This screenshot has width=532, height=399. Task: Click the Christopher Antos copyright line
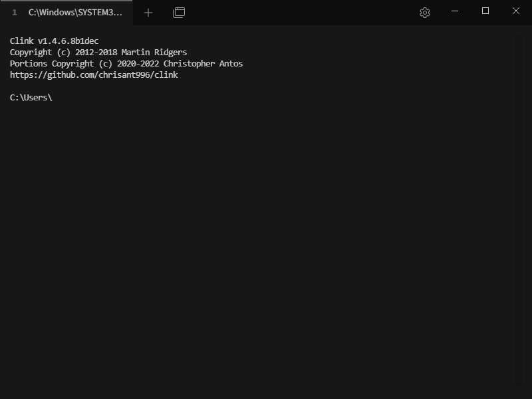(126, 63)
